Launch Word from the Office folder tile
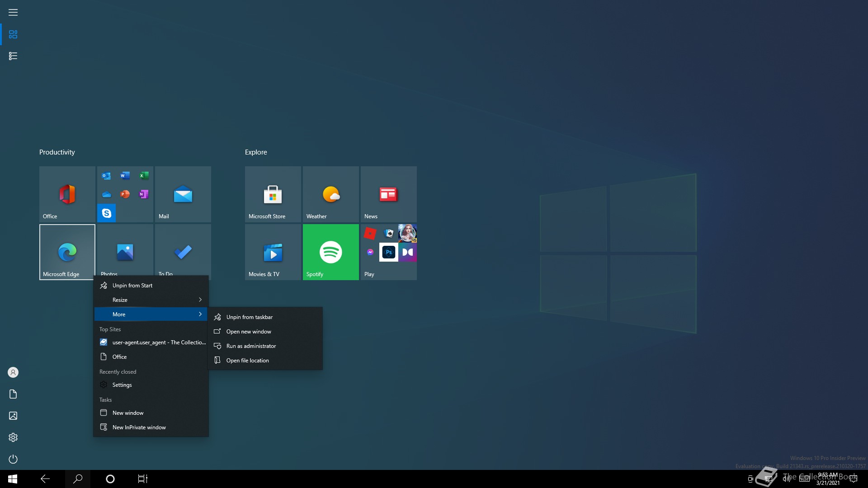 [125, 175]
